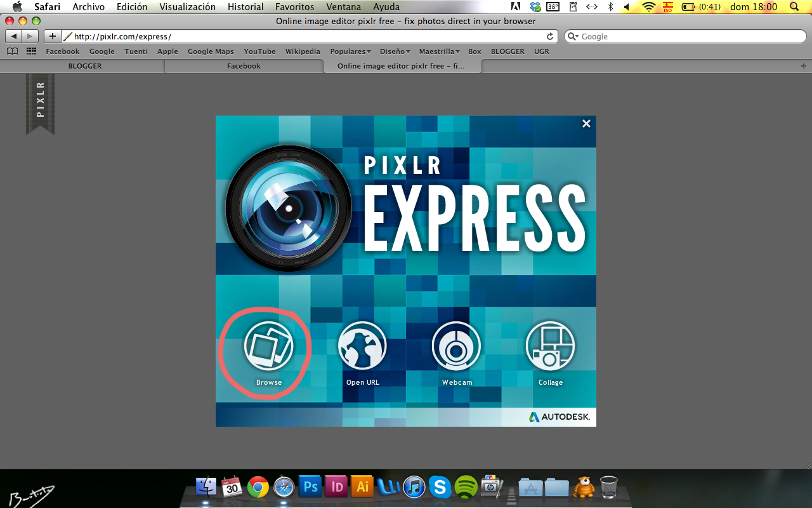
Task: Open the Historial menu
Action: [246, 7]
